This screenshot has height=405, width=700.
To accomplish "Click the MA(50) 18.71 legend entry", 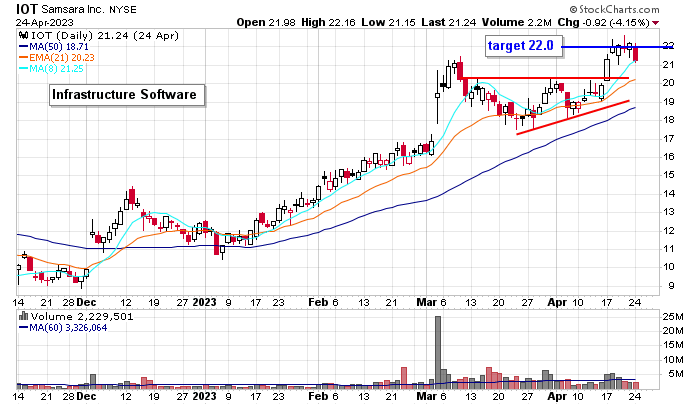I will (x=54, y=46).
